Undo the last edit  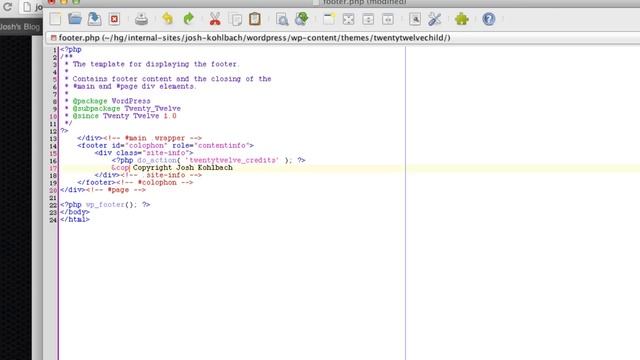[x=168, y=19]
